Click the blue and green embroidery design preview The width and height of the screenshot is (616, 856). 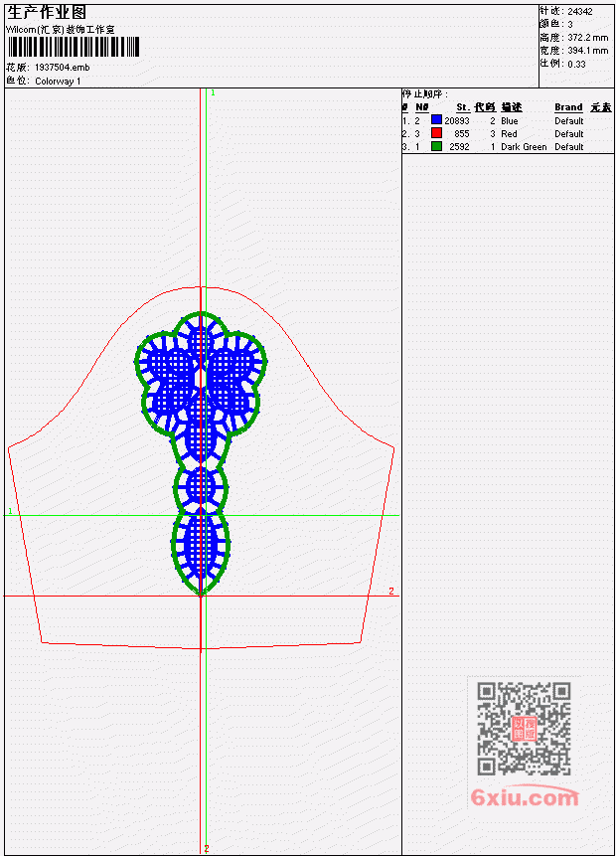pyautogui.click(x=201, y=453)
